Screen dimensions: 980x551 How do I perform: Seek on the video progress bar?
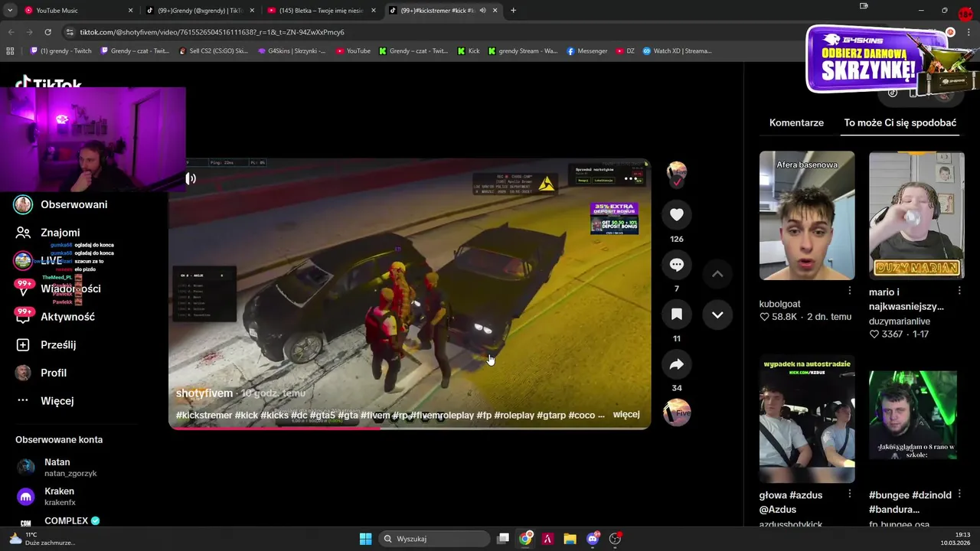click(410, 428)
